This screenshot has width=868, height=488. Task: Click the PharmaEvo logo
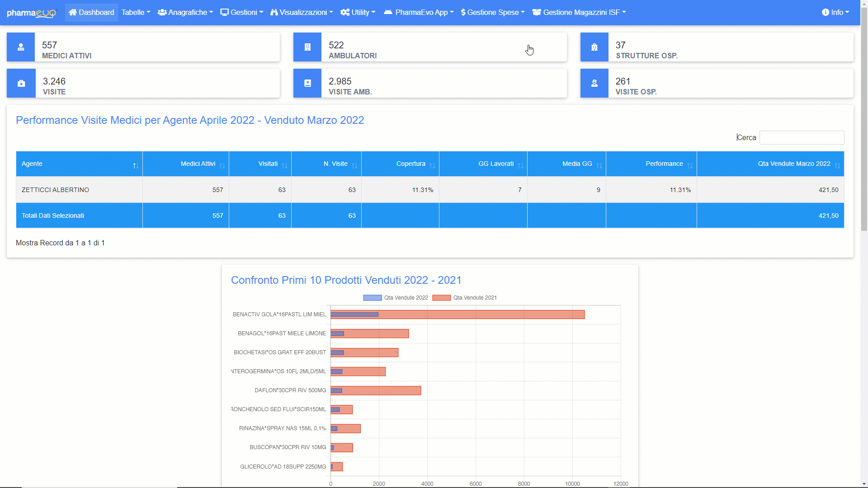pyautogui.click(x=32, y=13)
